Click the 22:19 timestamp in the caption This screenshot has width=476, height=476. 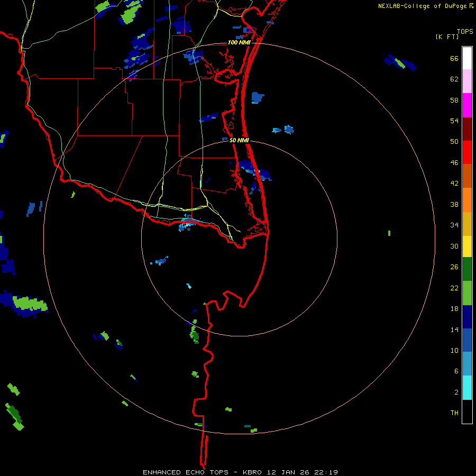(x=326, y=472)
